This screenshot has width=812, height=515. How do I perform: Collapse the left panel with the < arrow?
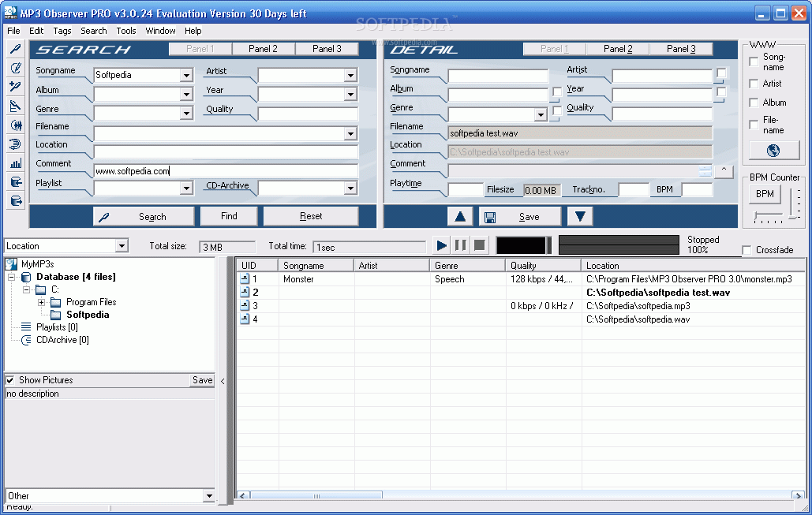223,382
